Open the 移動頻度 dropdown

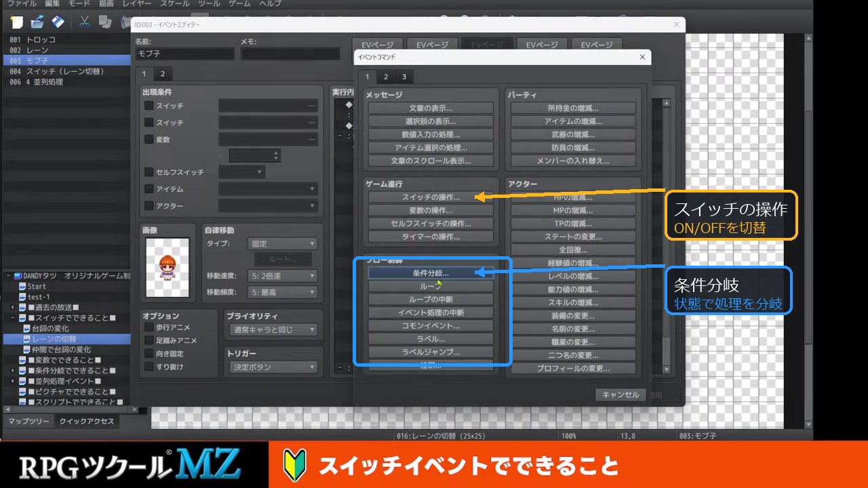point(283,292)
